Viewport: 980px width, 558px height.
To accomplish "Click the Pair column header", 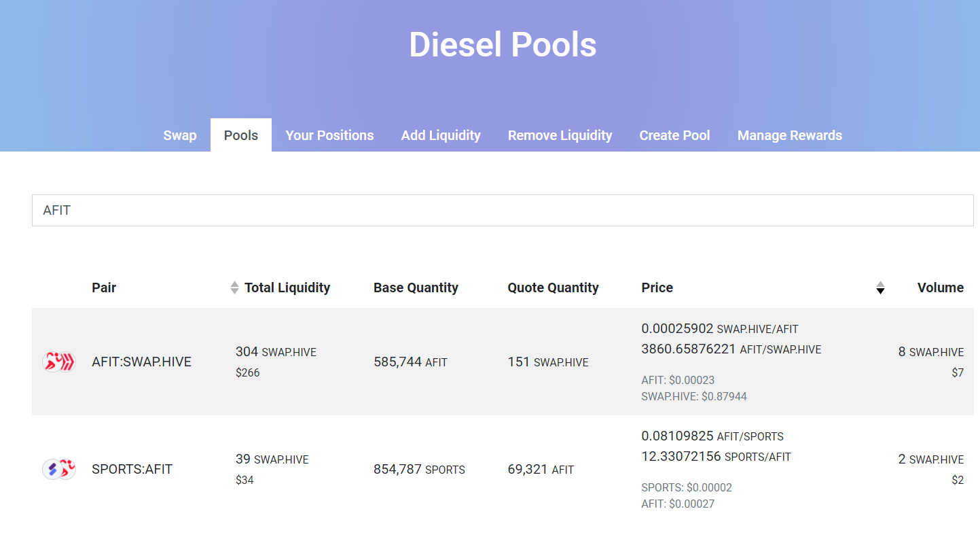I will [x=104, y=287].
